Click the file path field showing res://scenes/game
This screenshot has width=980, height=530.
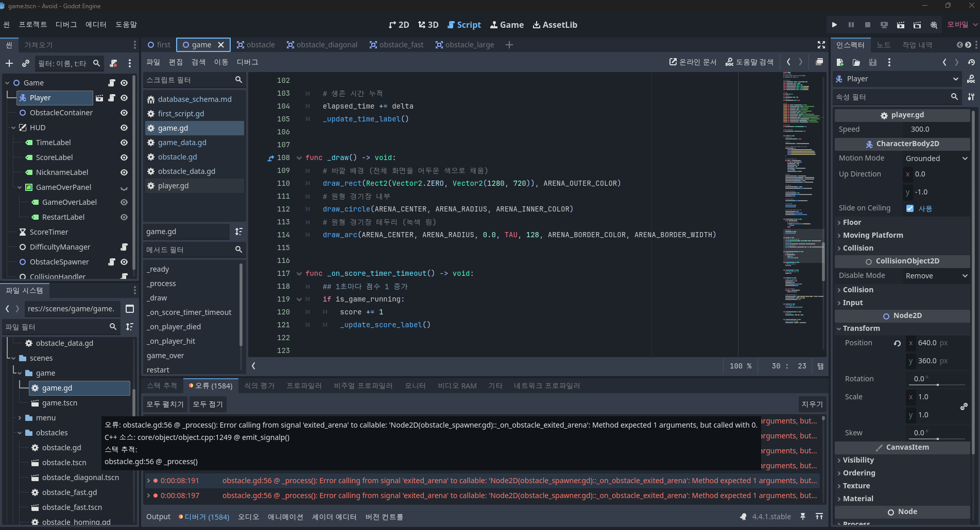[x=72, y=308]
